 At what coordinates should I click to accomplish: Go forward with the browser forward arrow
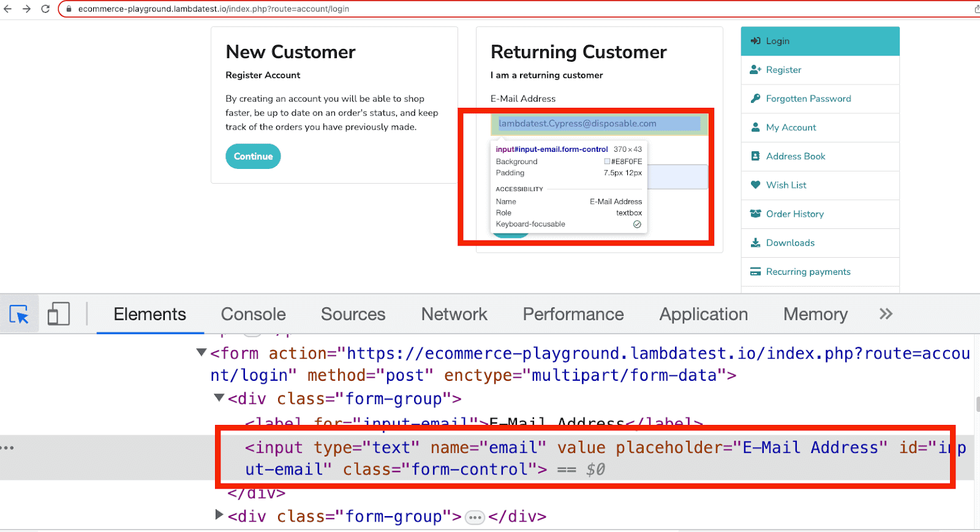point(26,9)
